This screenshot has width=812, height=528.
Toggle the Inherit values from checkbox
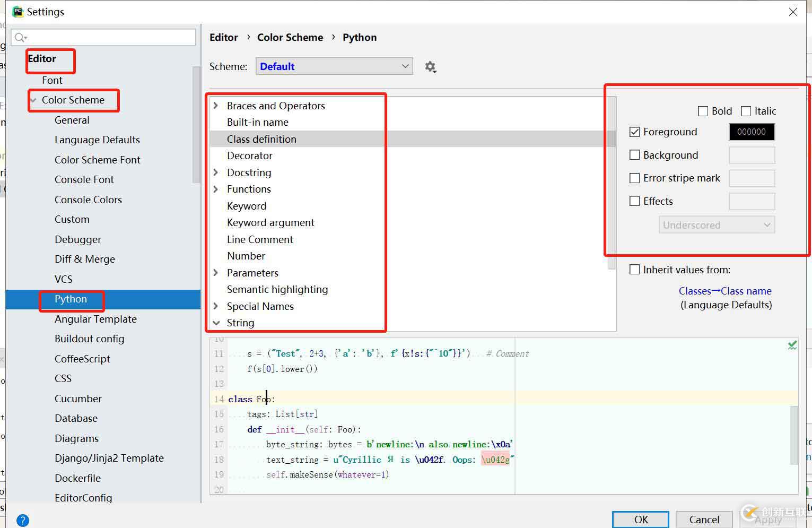point(634,270)
